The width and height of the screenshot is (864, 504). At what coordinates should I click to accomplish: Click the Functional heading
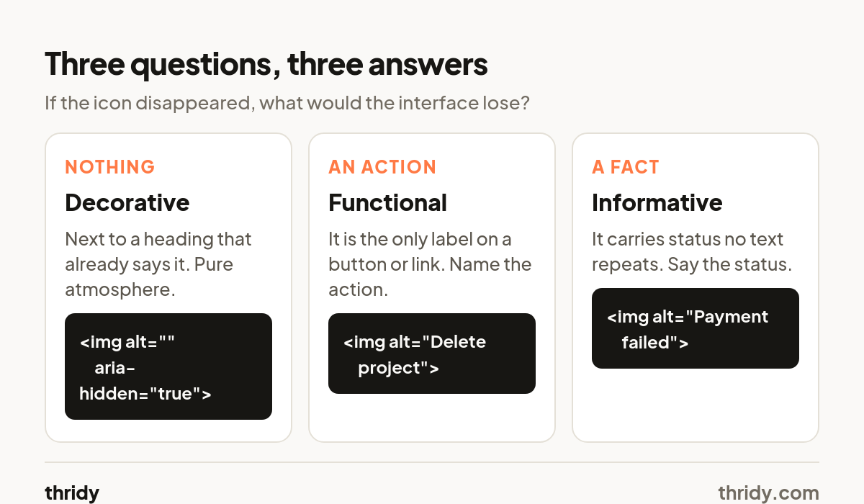coord(387,203)
